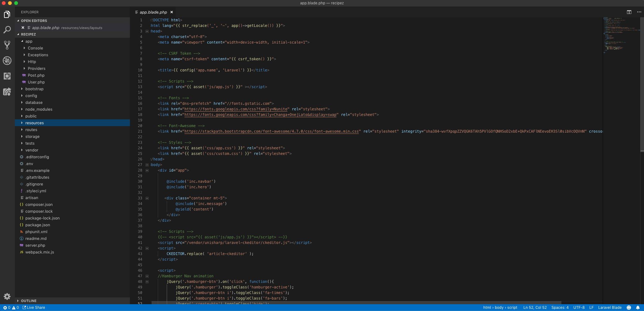Screen dimensions: 644x311
Task: Click the script breadcrumb in status bar
Action: click(512, 308)
